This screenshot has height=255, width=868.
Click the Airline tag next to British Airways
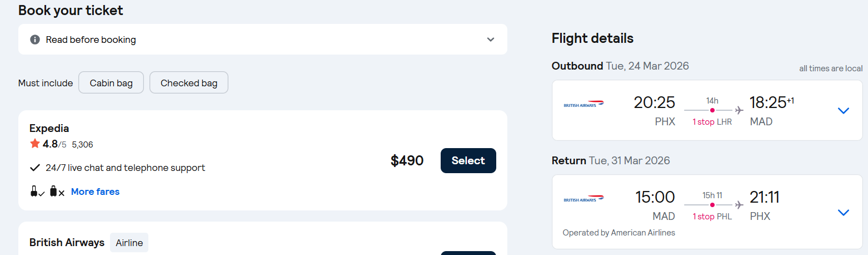[x=129, y=243]
